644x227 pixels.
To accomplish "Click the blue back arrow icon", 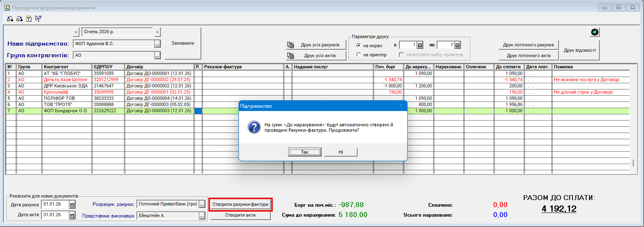I will pyautogui.click(x=594, y=32).
